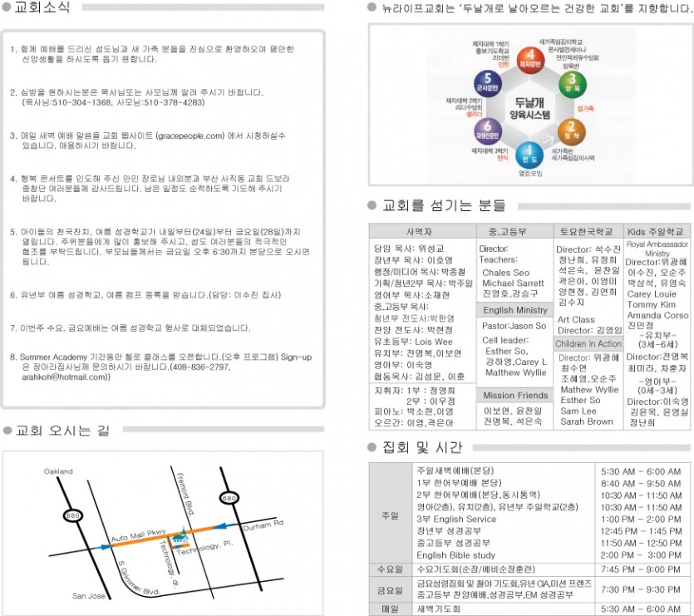Click the 3부 English Service row

(x=456, y=519)
